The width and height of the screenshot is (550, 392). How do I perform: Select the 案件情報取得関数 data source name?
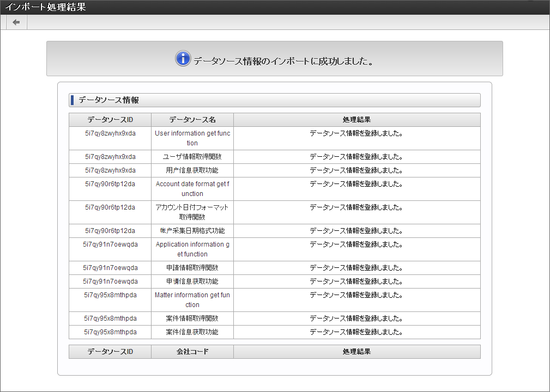pyautogui.click(x=192, y=318)
